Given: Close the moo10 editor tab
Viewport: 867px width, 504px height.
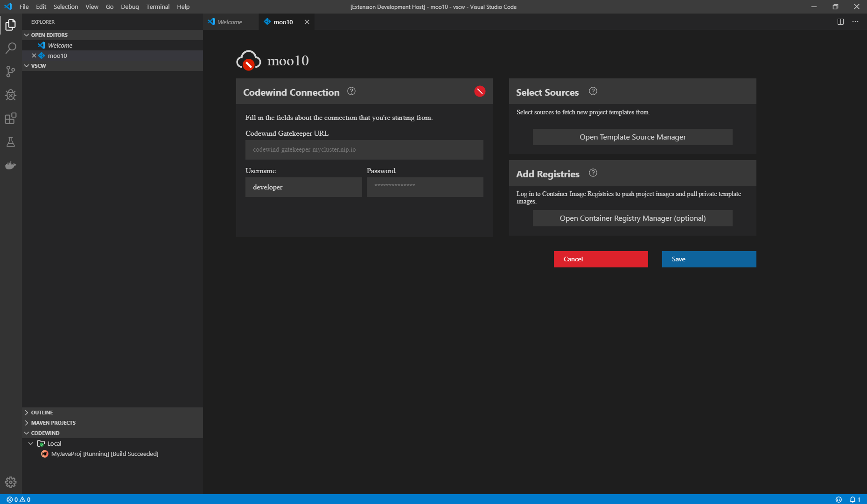Looking at the screenshot, I should tap(307, 22).
